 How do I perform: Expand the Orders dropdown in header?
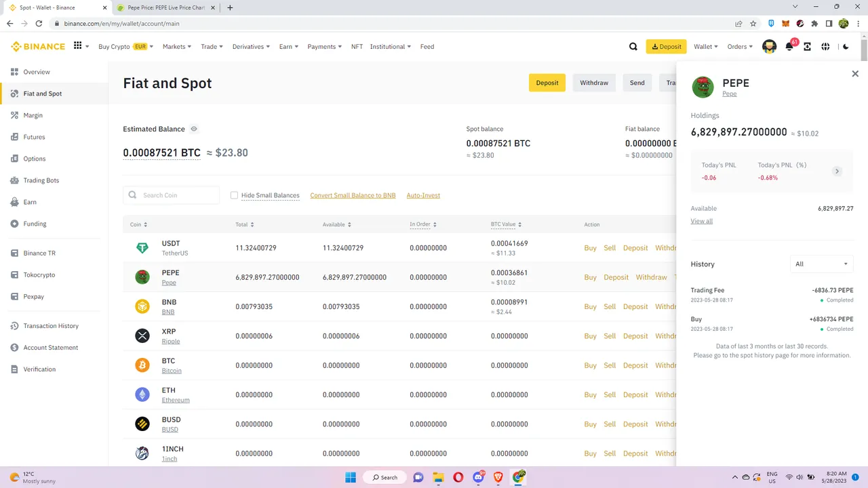click(x=740, y=47)
